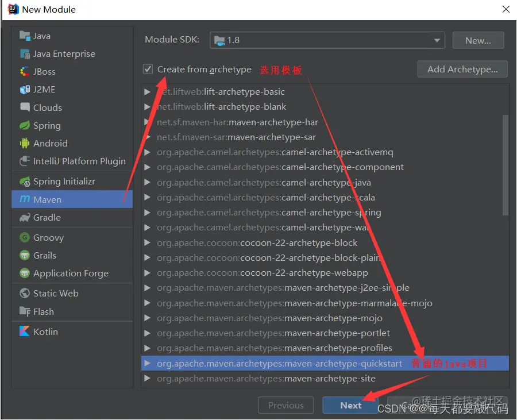Toggle Create from archetype checkbox

click(x=148, y=69)
